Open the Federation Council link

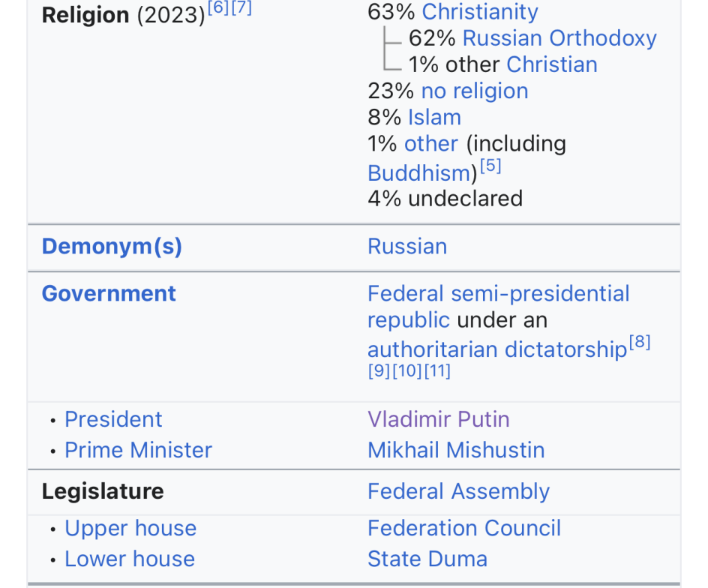tap(463, 528)
